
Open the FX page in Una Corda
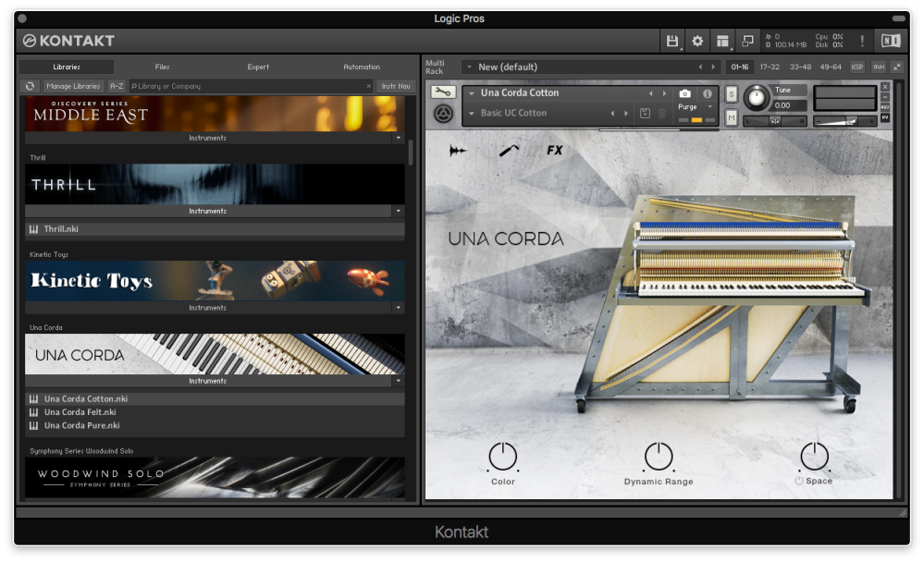coord(554,151)
